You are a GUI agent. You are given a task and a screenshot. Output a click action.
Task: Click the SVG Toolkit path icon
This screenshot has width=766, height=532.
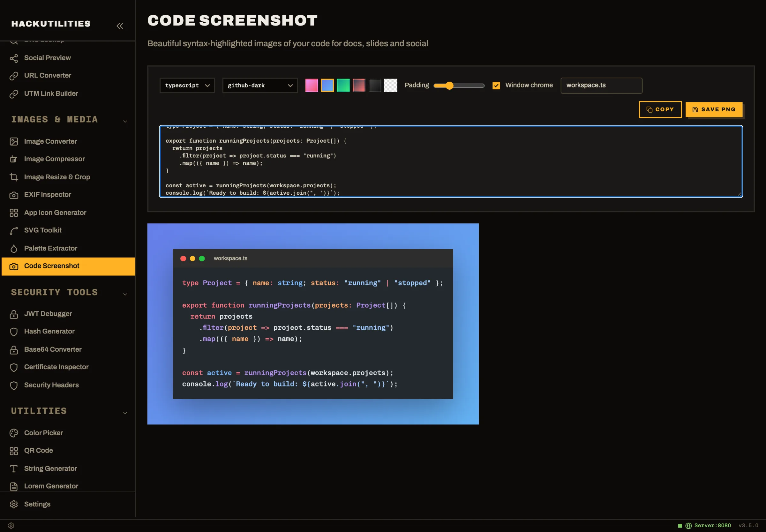click(14, 231)
